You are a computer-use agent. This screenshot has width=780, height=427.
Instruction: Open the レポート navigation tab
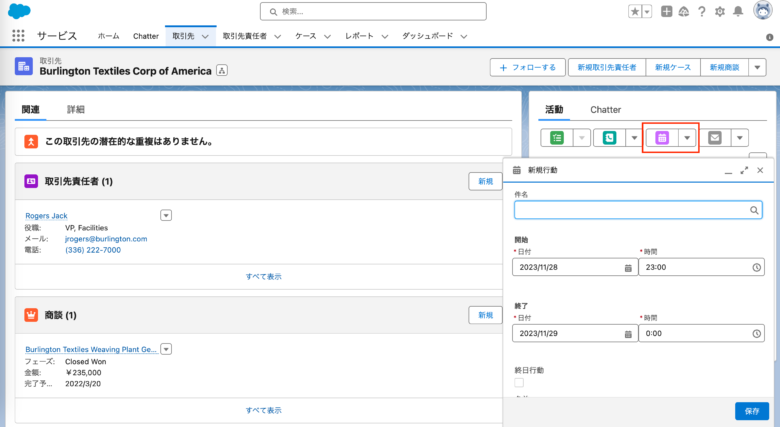[x=359, y=36]
